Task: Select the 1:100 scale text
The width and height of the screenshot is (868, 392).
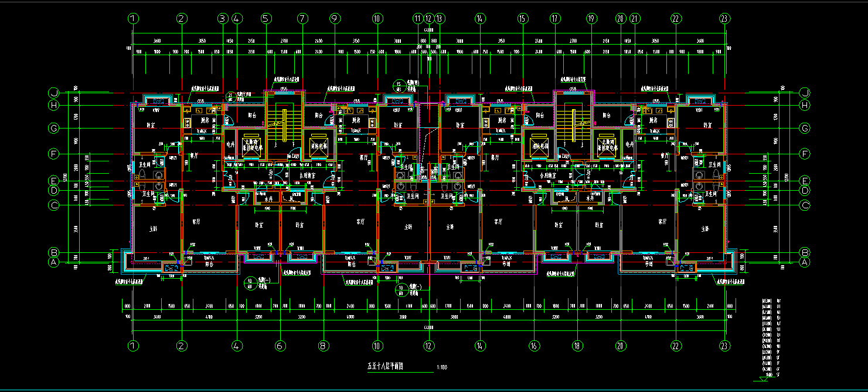Action: point(442,368)
